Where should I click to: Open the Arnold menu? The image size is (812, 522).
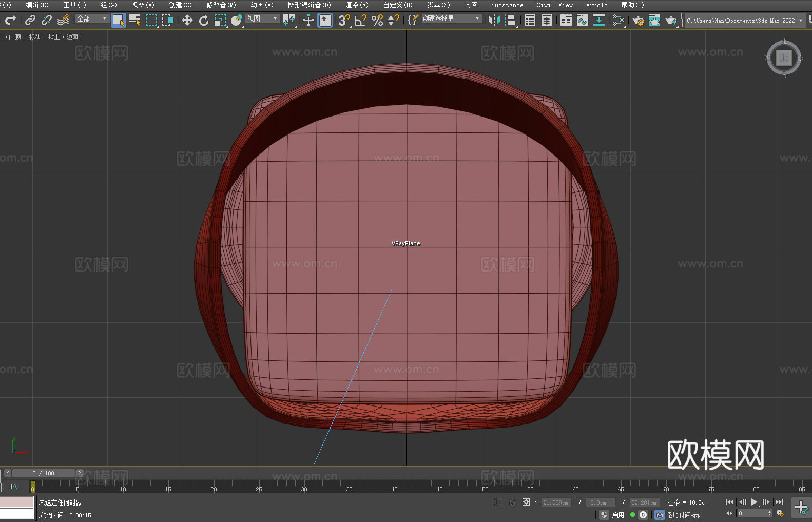coord(597,5)
